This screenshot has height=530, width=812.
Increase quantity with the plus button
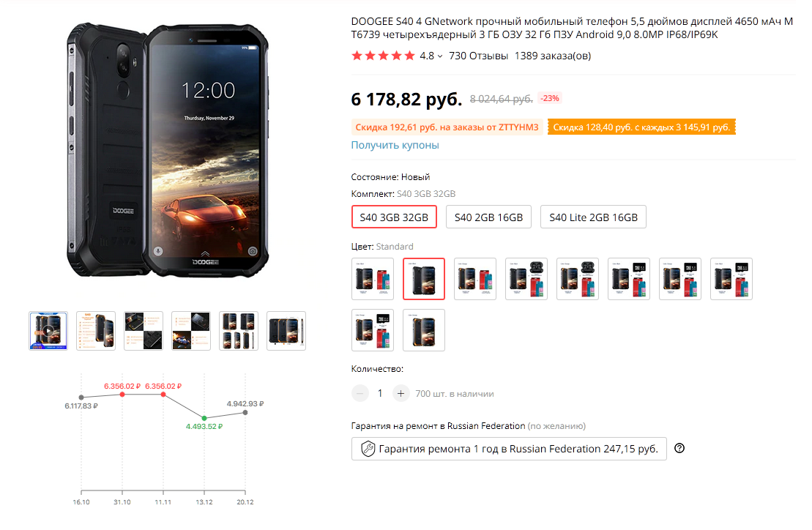click(x=401, y=393)
